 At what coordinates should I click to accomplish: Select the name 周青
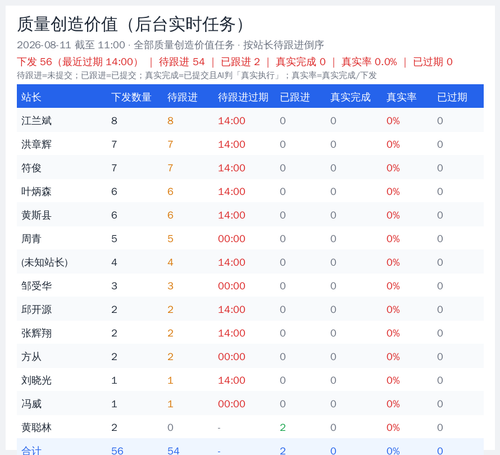(31, 239)
